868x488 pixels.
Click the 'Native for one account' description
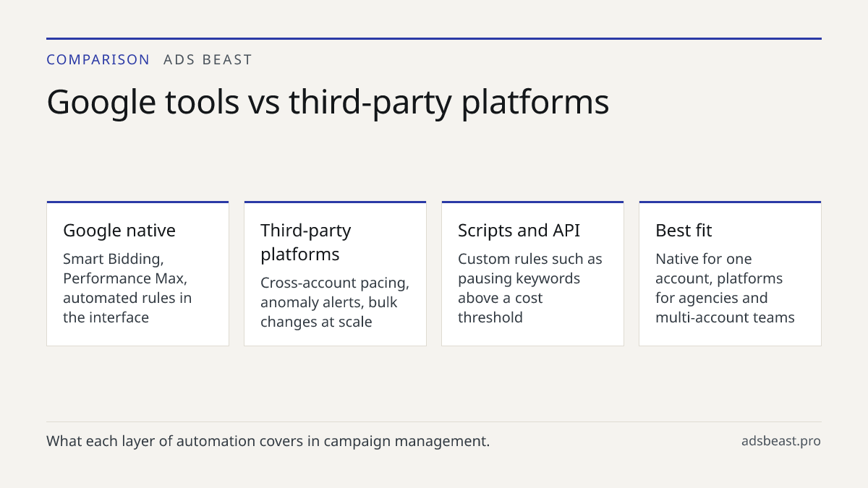pos(725,288)
